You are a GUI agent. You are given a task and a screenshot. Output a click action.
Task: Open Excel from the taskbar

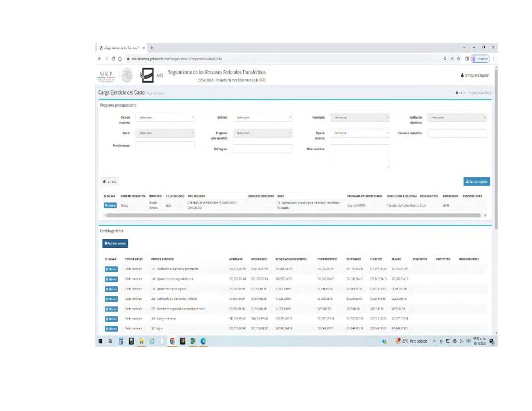point(193,341)
